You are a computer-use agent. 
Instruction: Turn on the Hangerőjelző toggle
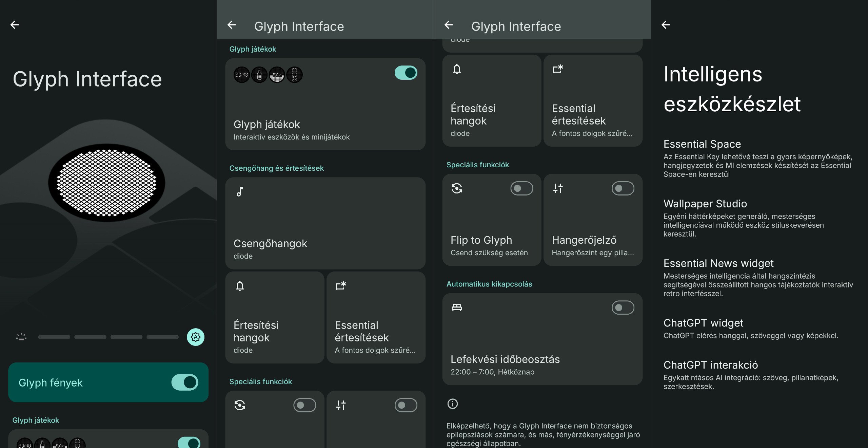pos(623,188)
